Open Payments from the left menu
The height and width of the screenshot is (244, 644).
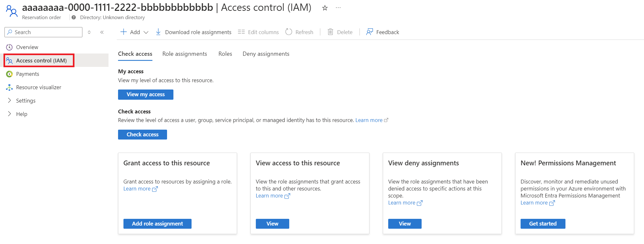pyautogui.click(x=27, y=74)
